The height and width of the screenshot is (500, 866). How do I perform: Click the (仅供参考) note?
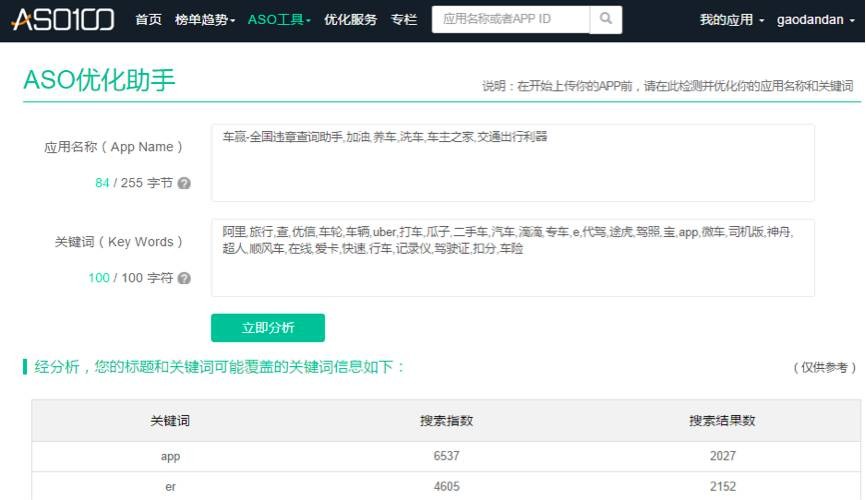point(824,367)
